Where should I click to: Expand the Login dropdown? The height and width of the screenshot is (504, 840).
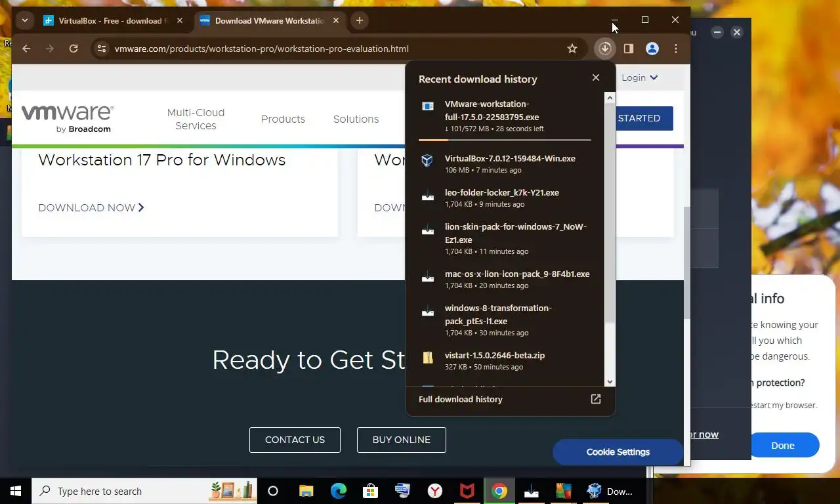[x=639, y=77]
